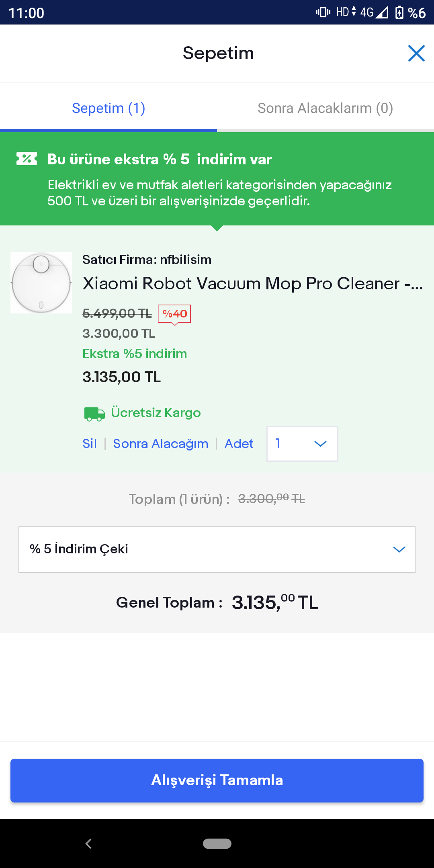The width and height of the screenshot is (434, 868).
Task: Switch to Sepetim (1) tab
Action: (x=108, y=108)
